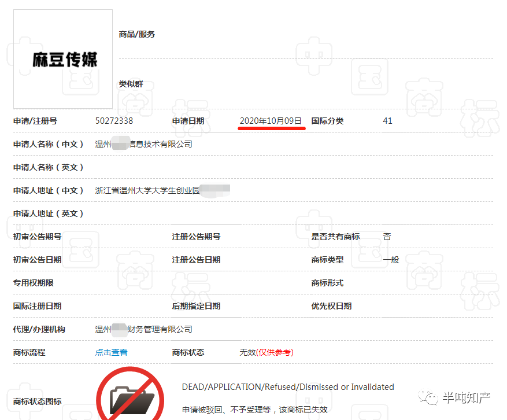This screenshot has width=507, height=420.
Task: Select the application date 2020年10月09日
Action: click(x=271, y=121)
